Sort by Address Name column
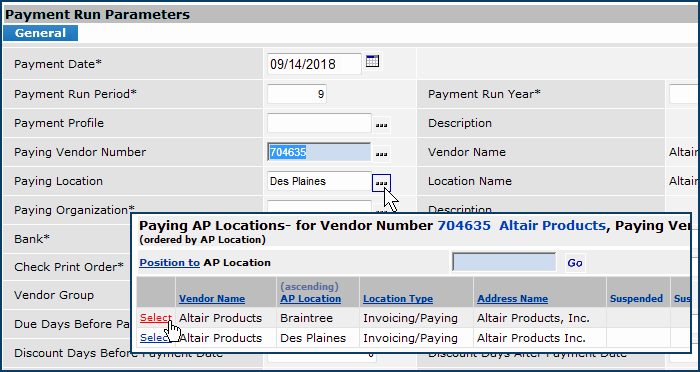The width and height of the screenshot is (700, 372). point(512,299)
